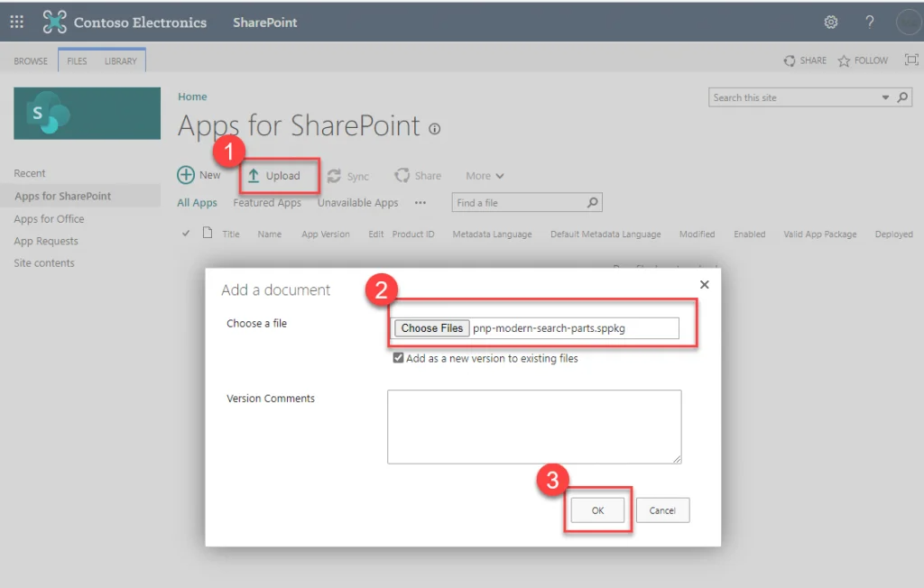Click the Choose Files button
924x588 pixels.
click(432, 328)
